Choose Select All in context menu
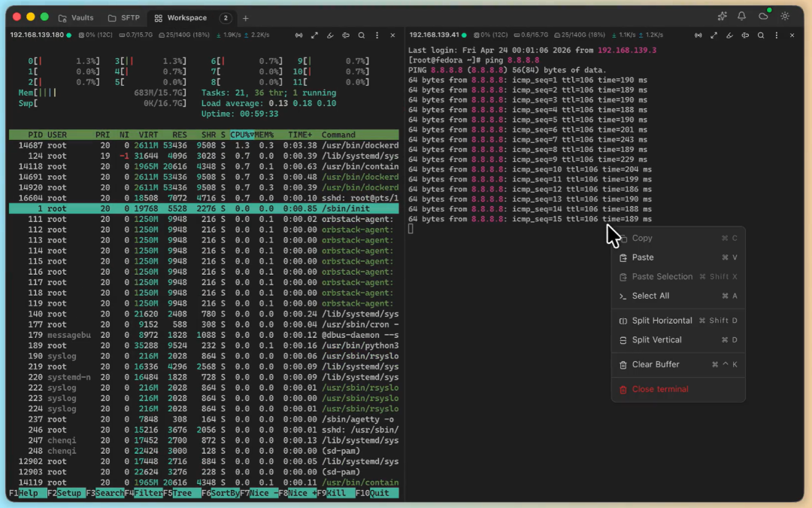 click(x=678, y=296)
